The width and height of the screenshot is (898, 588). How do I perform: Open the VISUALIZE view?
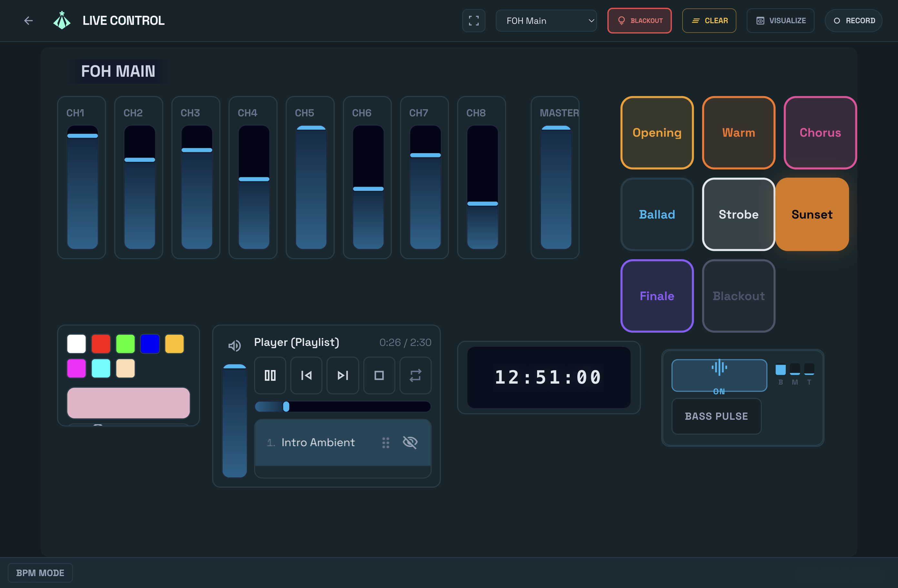point(781,21)
